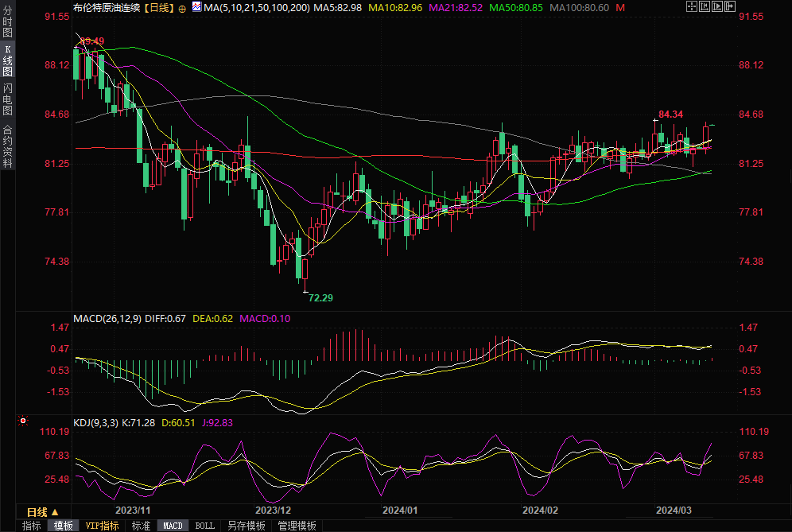Select the 指标 bottom tab

coord(32,526)
